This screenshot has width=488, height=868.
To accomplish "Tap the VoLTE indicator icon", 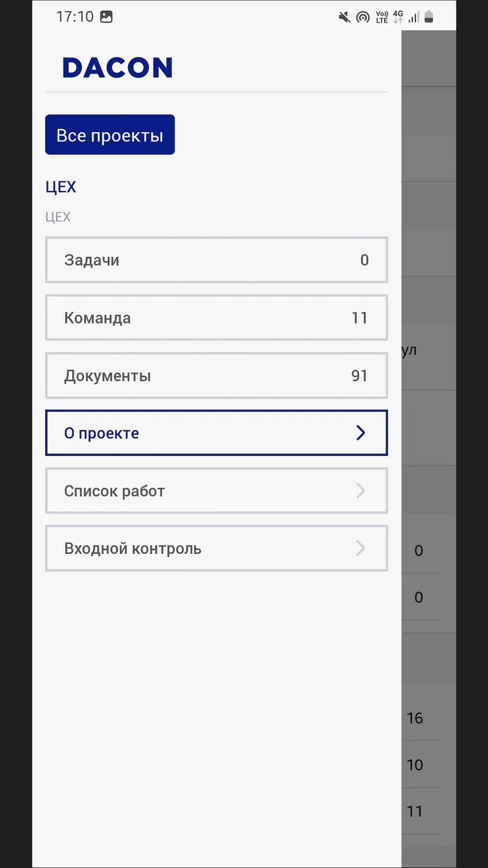I will click(382, 17).
